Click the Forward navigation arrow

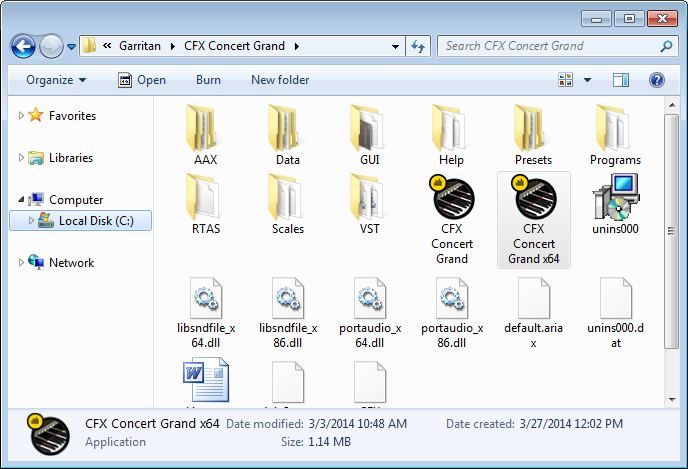pyautogui.click(x=51, y=46)
